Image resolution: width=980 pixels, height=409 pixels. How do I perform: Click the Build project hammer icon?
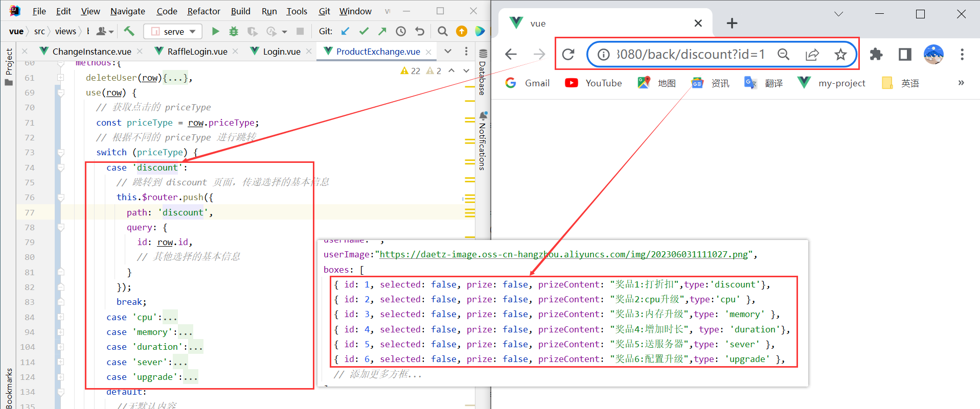click(129, 31)
